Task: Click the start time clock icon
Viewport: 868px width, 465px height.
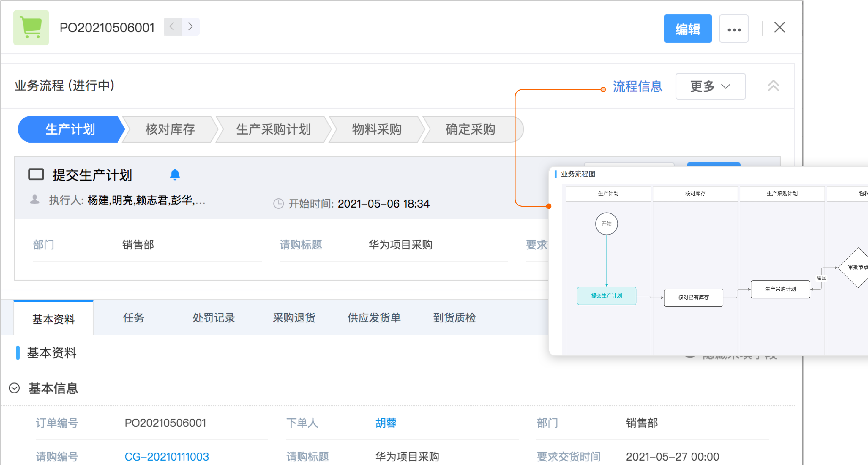Action: click(x=278, y=203)
